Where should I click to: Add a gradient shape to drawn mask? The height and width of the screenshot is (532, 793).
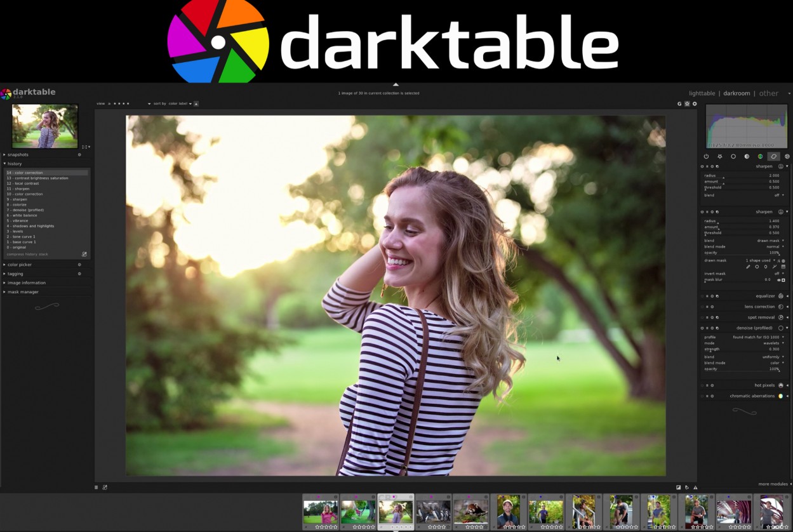coord(783,267)
